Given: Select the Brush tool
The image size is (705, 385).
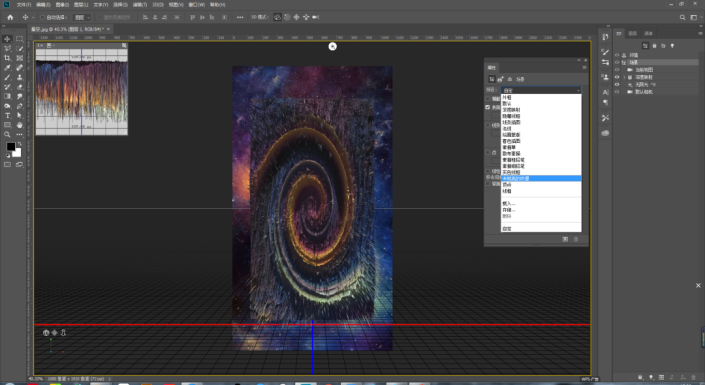Looking at the screenshot, I should [7, 77].
